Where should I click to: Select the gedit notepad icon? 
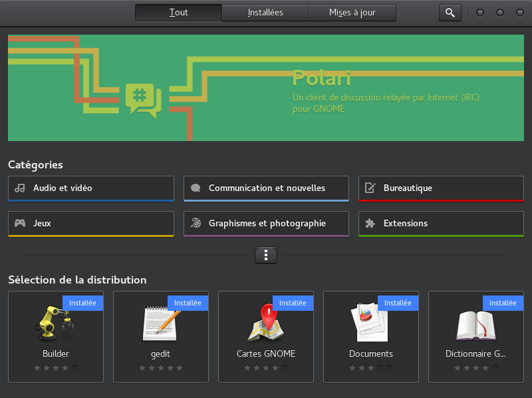click(x=160, y=324)
